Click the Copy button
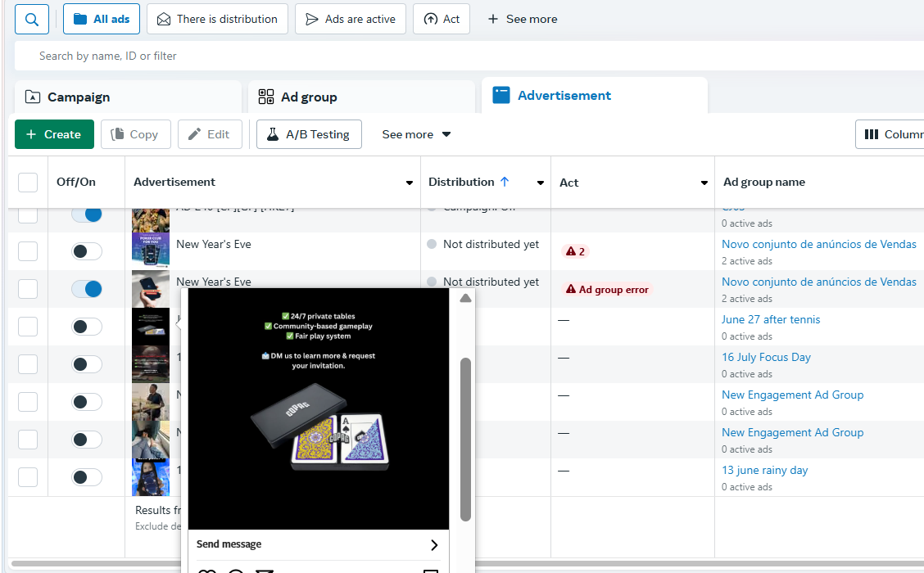 click(x=135, y=134)
